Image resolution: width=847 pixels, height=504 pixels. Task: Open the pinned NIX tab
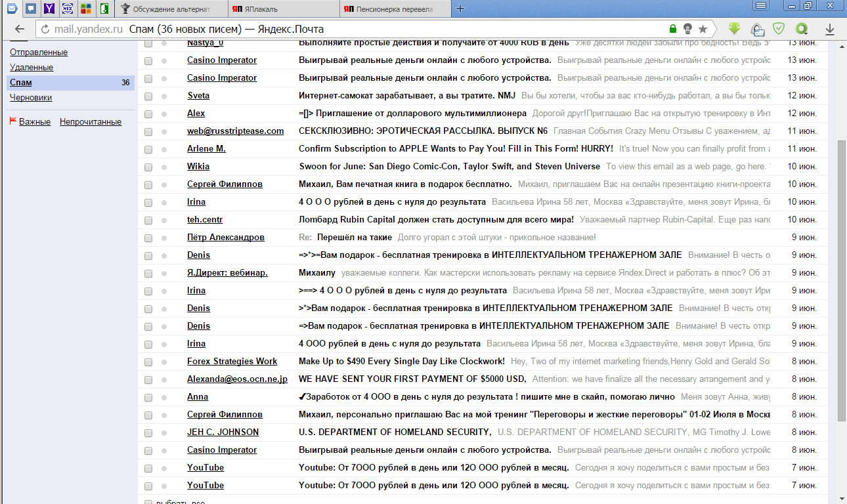pyautogui.click(x=68, y=9)
